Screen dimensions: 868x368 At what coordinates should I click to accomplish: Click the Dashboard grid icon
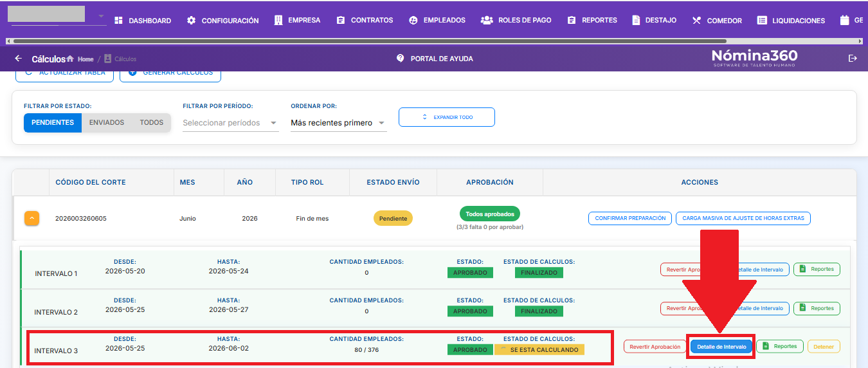(x=118, y=21)
